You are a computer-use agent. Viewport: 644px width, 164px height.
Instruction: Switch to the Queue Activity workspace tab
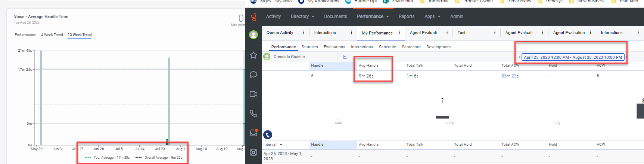(x=282, y=33)
